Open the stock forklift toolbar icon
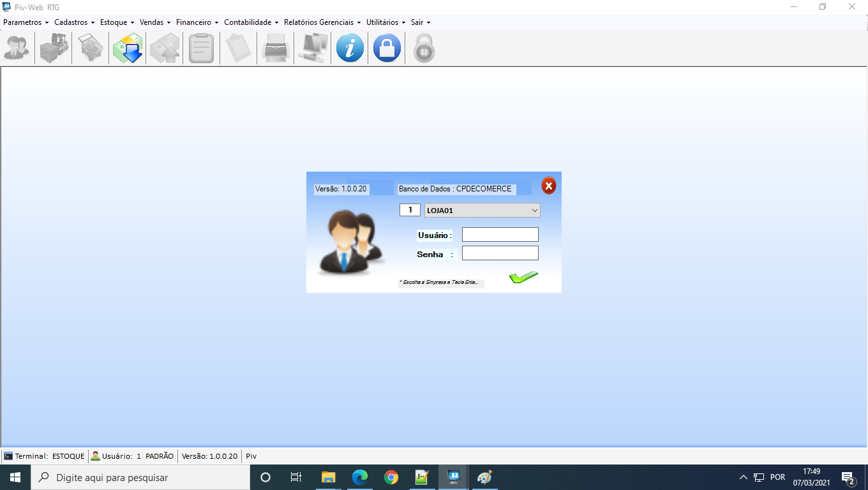The image size is (868, 490). coord(54,48)
